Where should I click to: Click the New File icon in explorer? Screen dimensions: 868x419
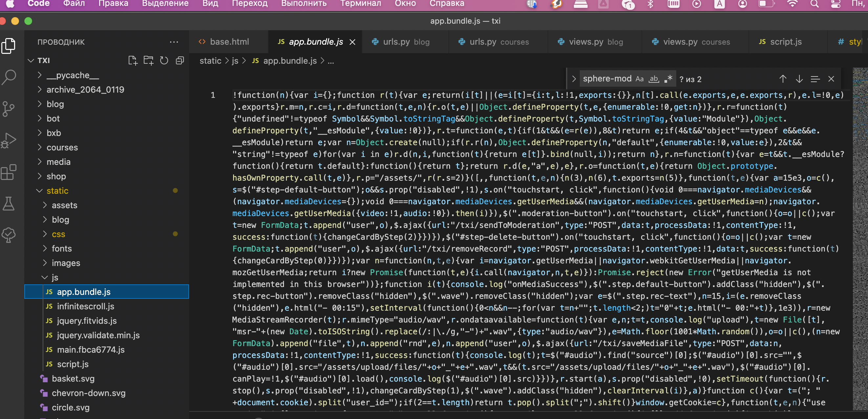point(133,61)
